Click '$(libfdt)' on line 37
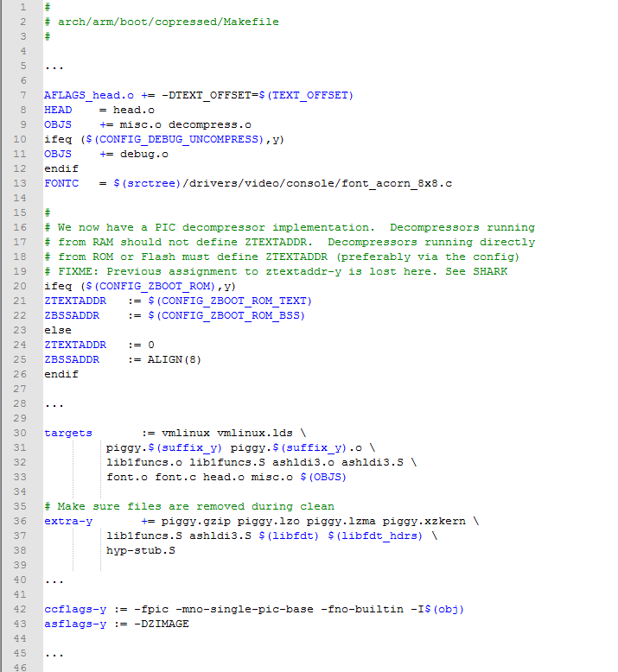618x672 pixels. pos(289,536)
